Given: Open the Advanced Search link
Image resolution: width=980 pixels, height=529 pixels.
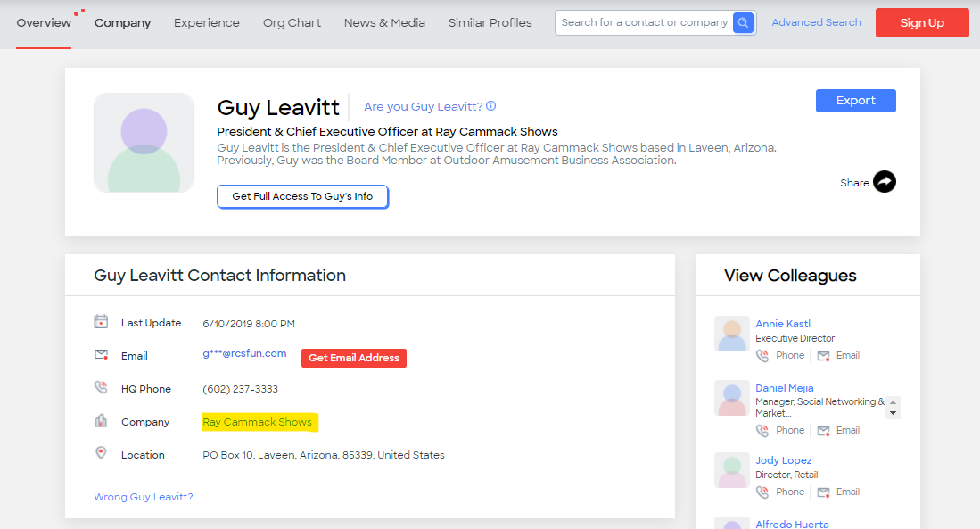Looking at the screenshot, I should tap(816, 22).
